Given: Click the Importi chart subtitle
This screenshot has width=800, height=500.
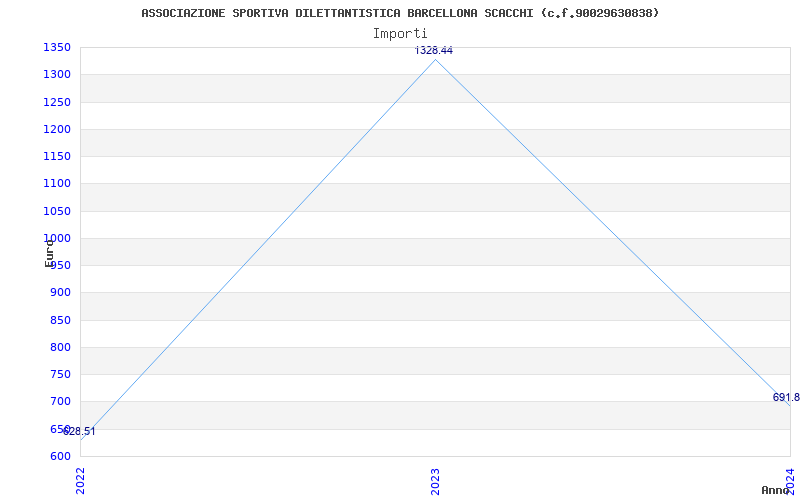Looking at the screenshot, I should point(400,33).
